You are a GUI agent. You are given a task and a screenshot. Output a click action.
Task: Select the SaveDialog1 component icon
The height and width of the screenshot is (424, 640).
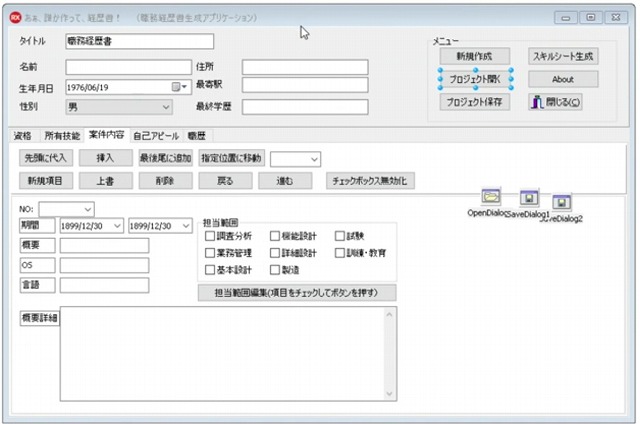coord(529,198)
